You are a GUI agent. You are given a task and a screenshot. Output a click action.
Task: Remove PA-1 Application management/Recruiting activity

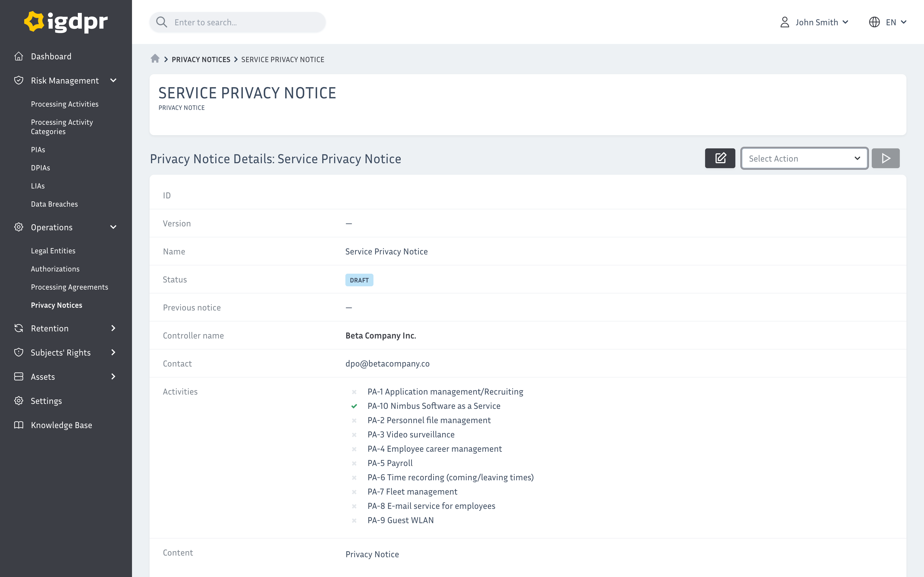point(354,392)
